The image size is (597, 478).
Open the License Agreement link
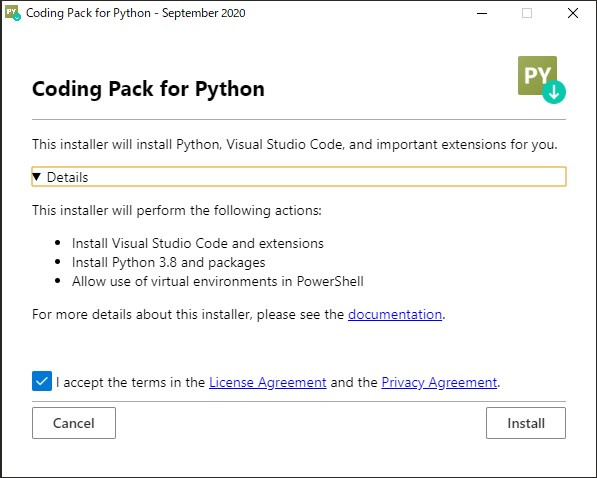click(268, 382)
